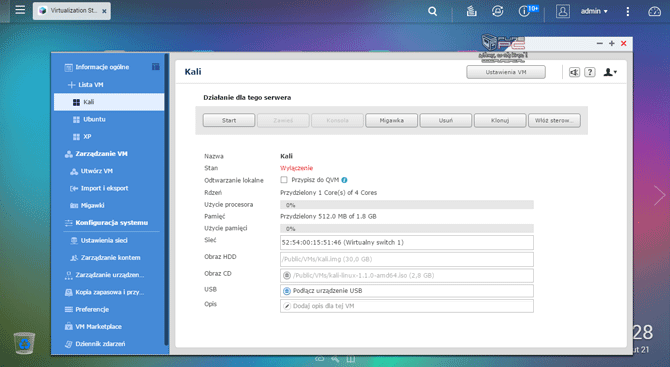
Task: Click the Użycie pamięci usage bar
Action: pyautogui.click(x=407, y=229)
